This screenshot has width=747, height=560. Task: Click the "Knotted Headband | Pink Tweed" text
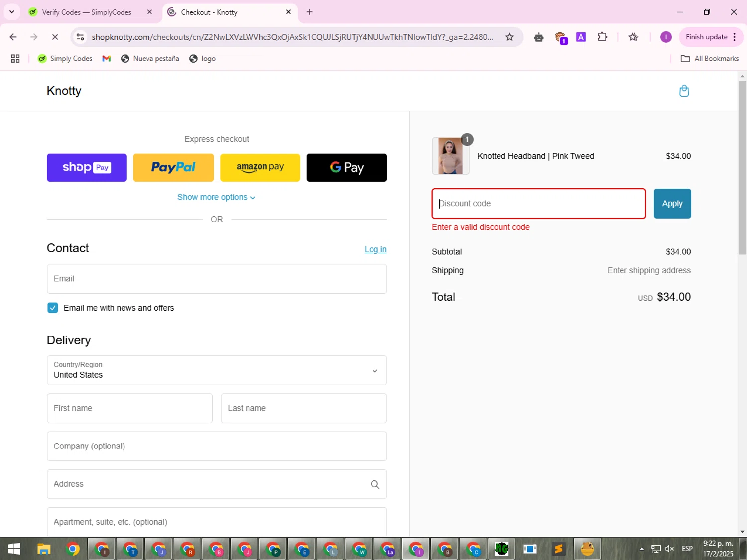pos(535,156)
